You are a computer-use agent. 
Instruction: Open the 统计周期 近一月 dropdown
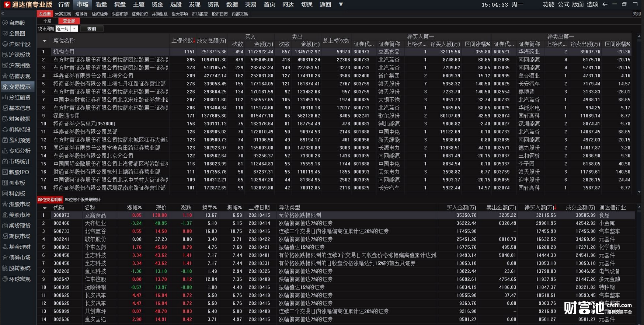pyautogui.click(x=74, y=29)
